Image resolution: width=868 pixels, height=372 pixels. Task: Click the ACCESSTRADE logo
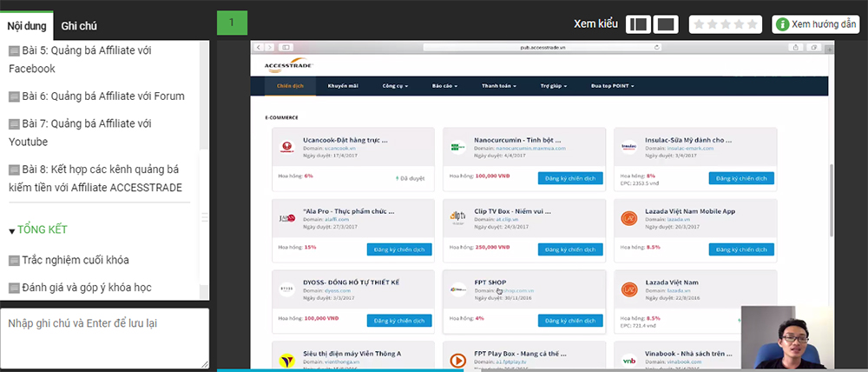(x=289, y=65)
